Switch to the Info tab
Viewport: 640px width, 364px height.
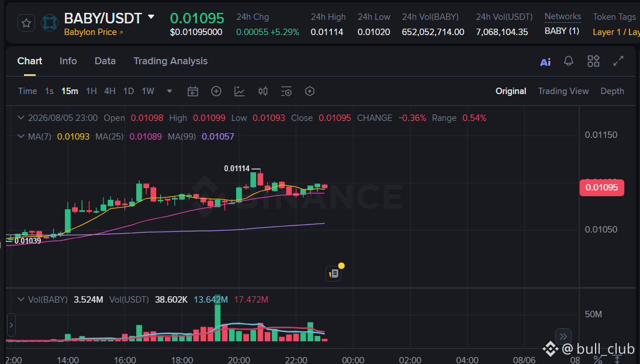coord(68,61)
